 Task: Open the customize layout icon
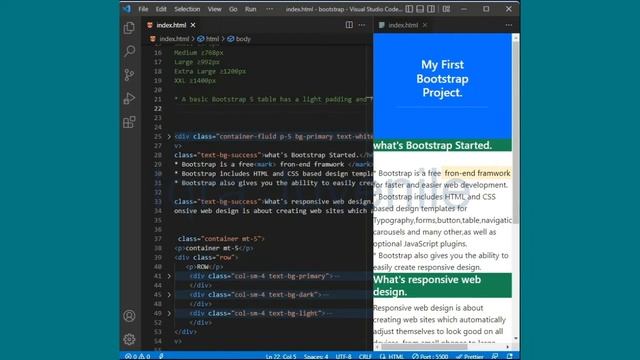[446, 9]
